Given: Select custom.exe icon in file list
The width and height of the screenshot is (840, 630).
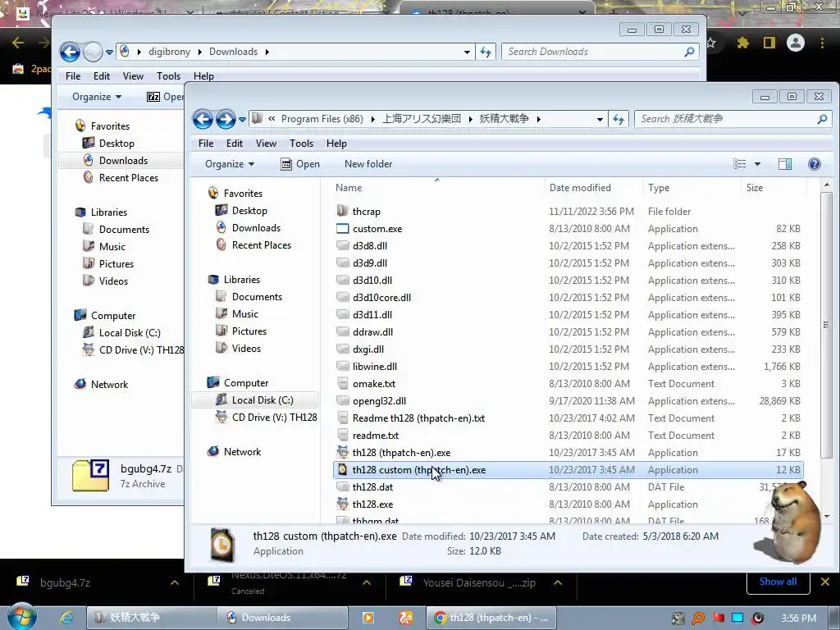Looking at the screenshot, I should pyautogui.click(x=342, y=229).
